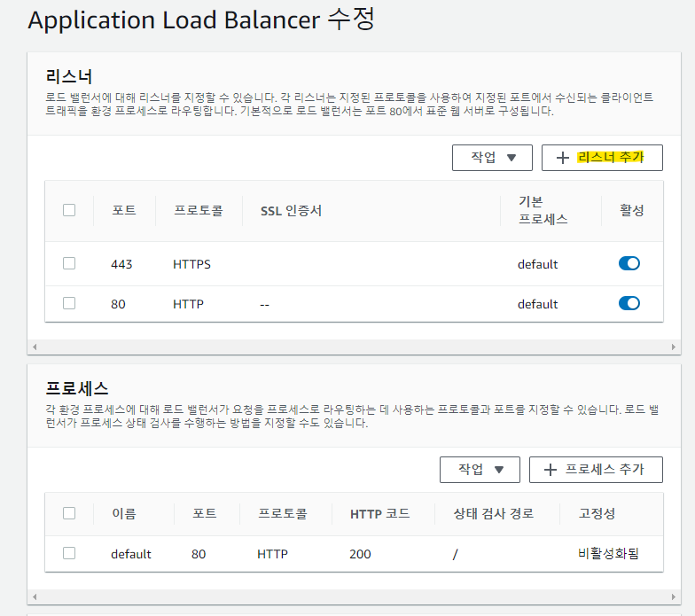Select all processes with header checkbox
695x616 pixels.
[69, 513]
